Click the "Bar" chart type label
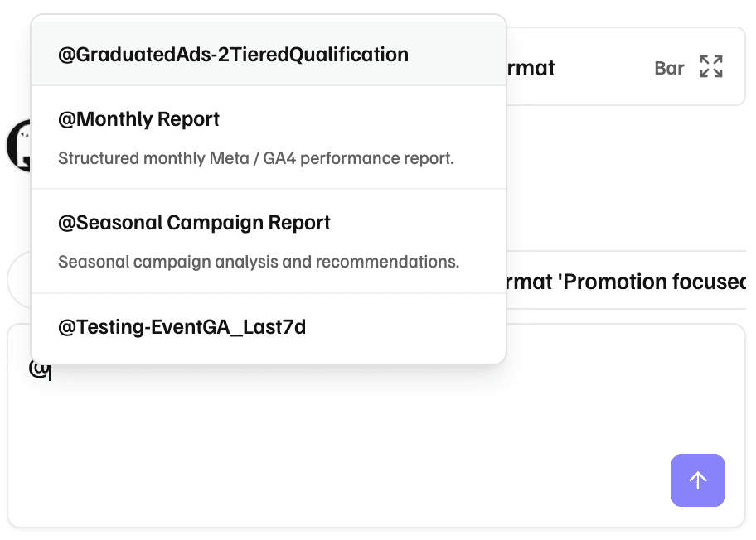Viewport: 756px width, 540px height. tap(669, 68)
